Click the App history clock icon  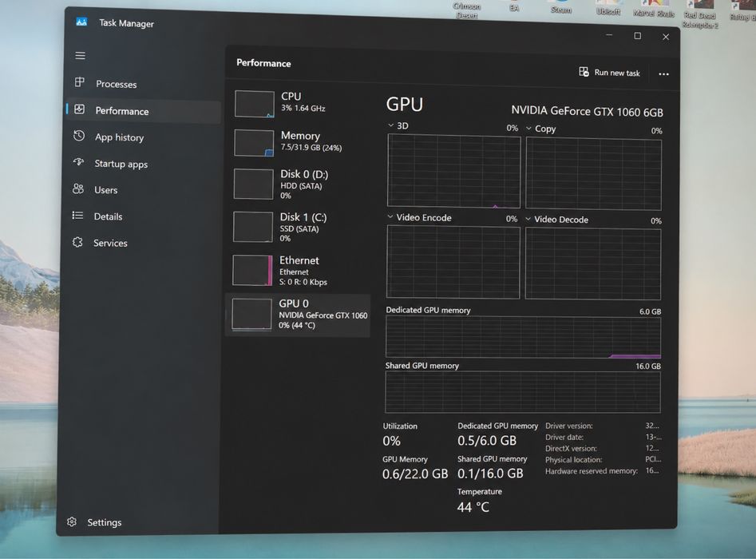click(x=79, y=136)
